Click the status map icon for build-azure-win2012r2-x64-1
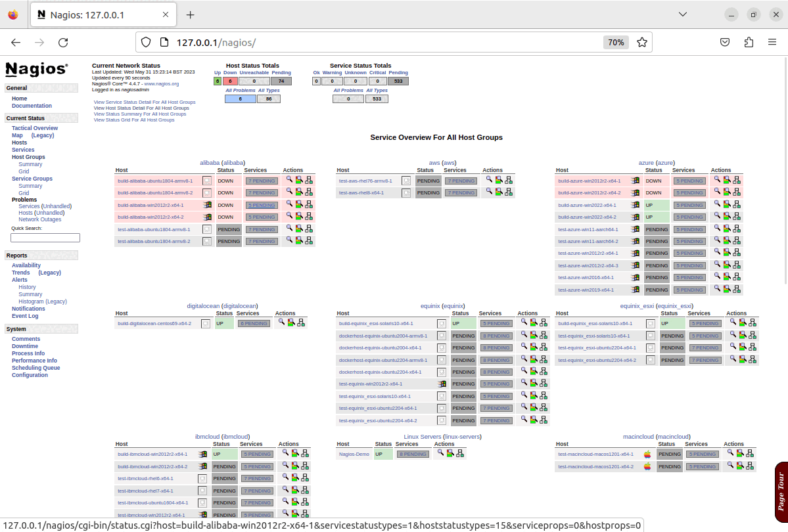The image size is (788, 532). [737, 181]
